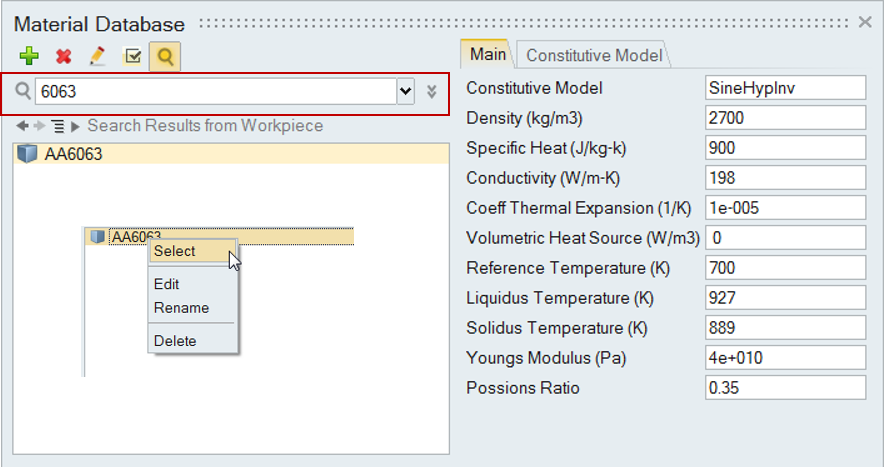
Task: Click the checkmark select material icon
Action: [x=131, y=57]
